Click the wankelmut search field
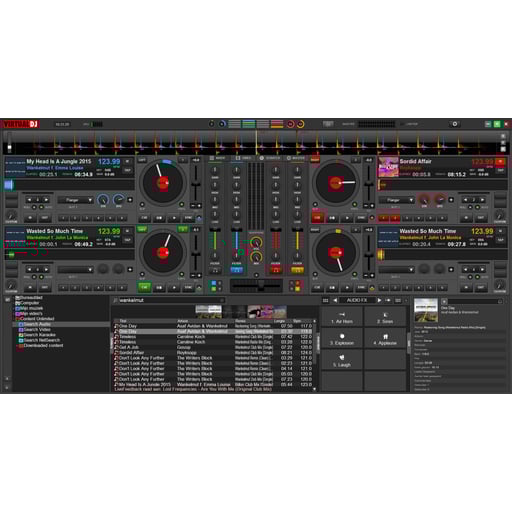This screenshot has width=512, height=512. [x=169, y=300]
